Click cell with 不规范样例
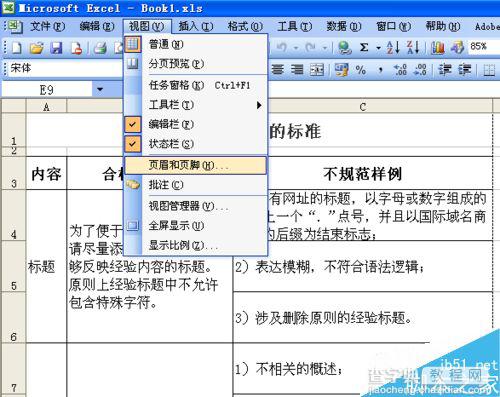Image resolution: width=500 pixels, height=397 pixels. coord(363,173)
